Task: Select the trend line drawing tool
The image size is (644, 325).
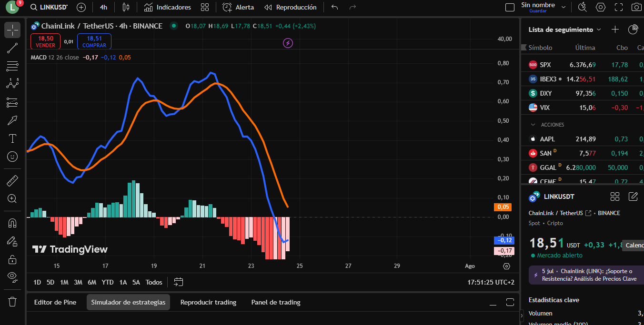Action: 12,48
